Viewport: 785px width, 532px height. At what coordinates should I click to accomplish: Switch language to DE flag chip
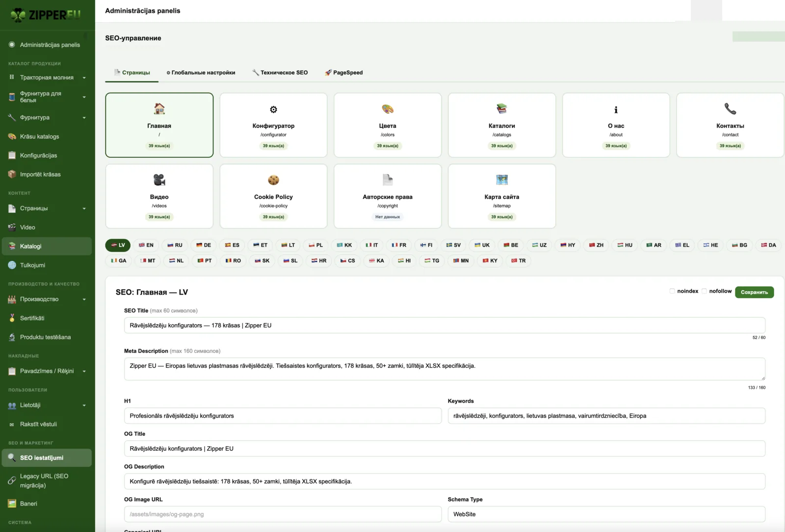[203, 245]
